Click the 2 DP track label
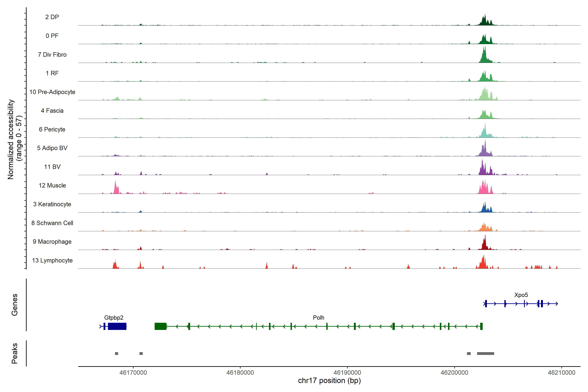The width and height of the screenshot is (588, 392). point(52,17)
